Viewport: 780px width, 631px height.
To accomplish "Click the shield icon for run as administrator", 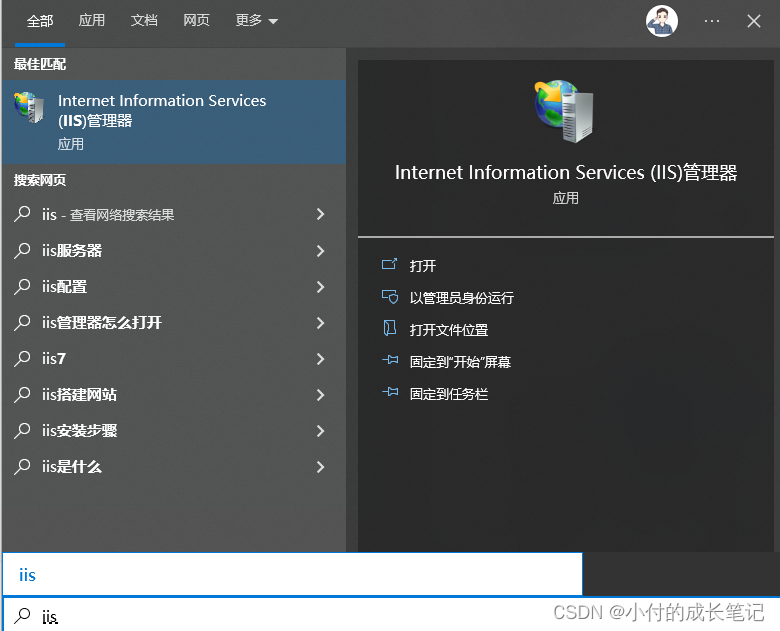I will (x=390, y=297).
